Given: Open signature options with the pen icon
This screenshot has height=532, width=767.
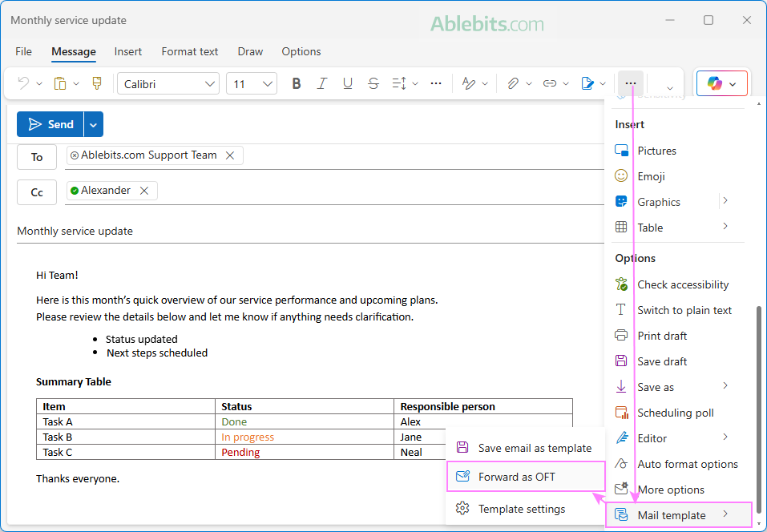Looking at the screenshot, I should (x=588, y=83).
